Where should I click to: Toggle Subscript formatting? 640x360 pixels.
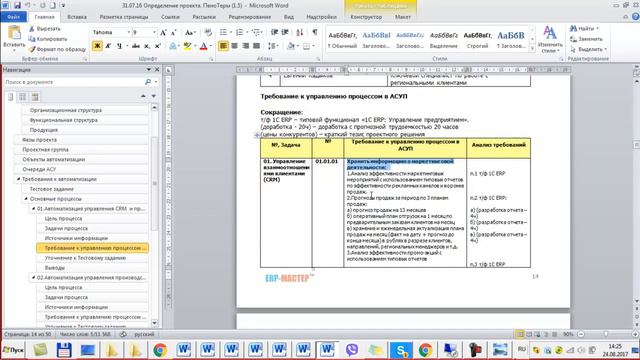pyautogui.click(x=147, y=46)
